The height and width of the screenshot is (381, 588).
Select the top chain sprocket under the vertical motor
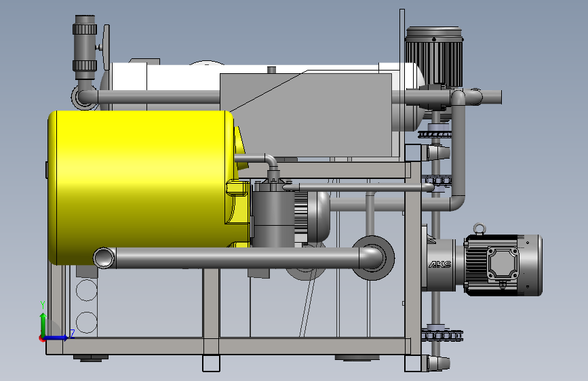coord(435,135)
